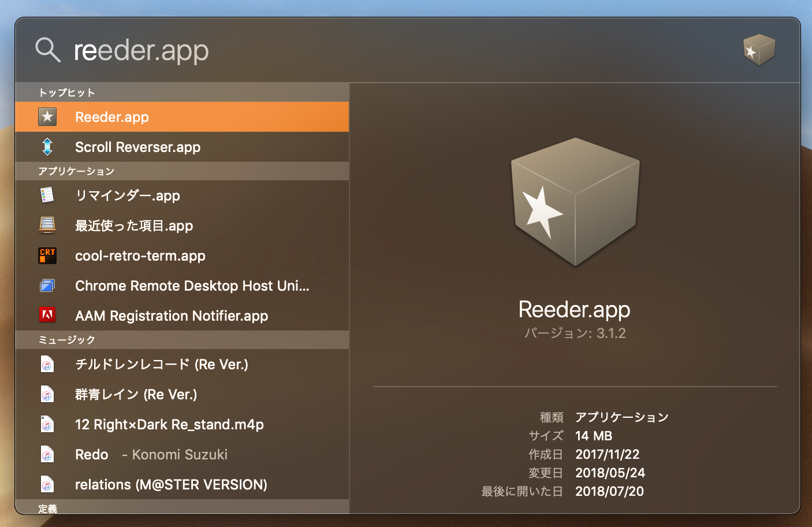Click the Scroll Reverser arrows icon

(47, 147)
